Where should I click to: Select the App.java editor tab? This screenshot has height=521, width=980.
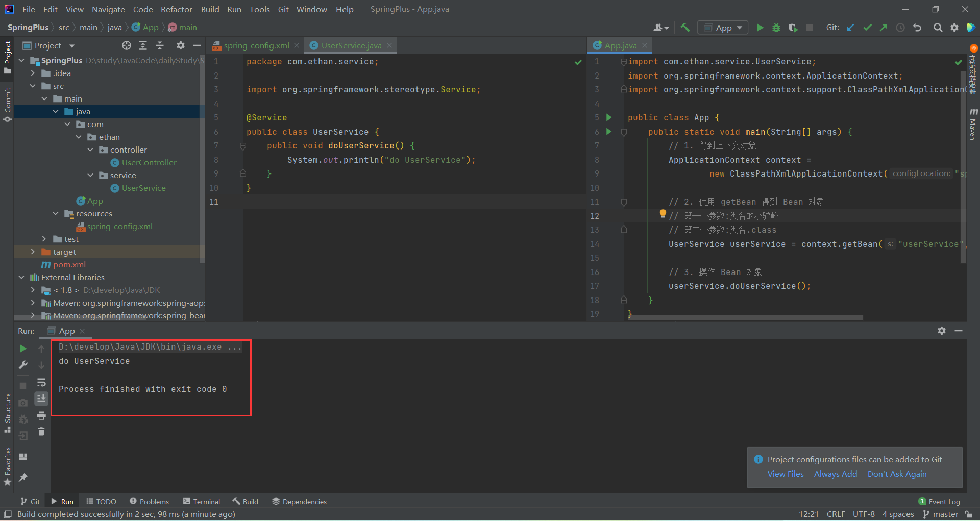(620, 45)
